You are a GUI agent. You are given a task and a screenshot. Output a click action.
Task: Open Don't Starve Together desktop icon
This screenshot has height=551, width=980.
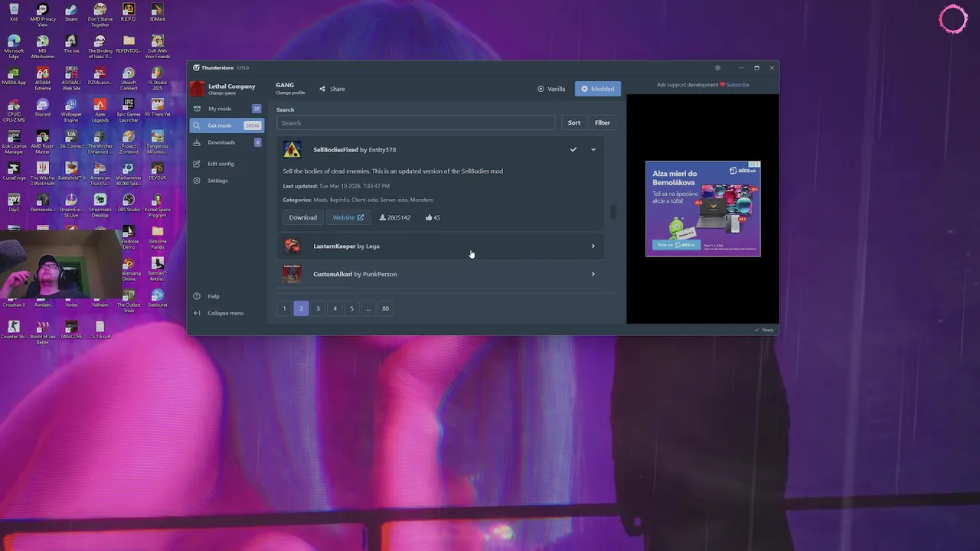100,15
